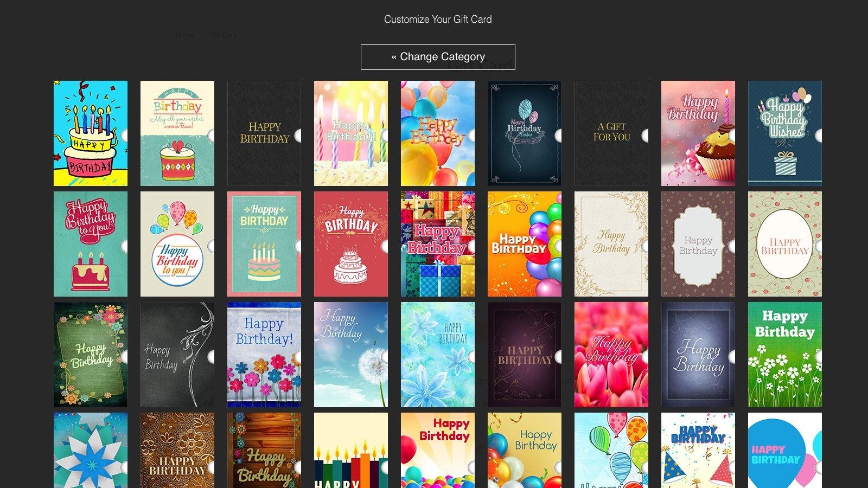
Task: Pick the wrapped presents Happy Birthday card
Action: pos(437,244)
